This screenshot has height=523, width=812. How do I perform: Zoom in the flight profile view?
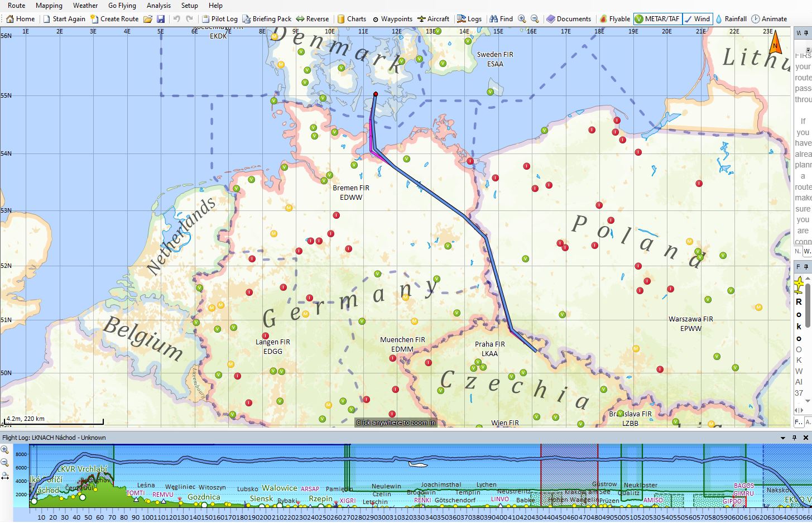[x=5, y=450]
